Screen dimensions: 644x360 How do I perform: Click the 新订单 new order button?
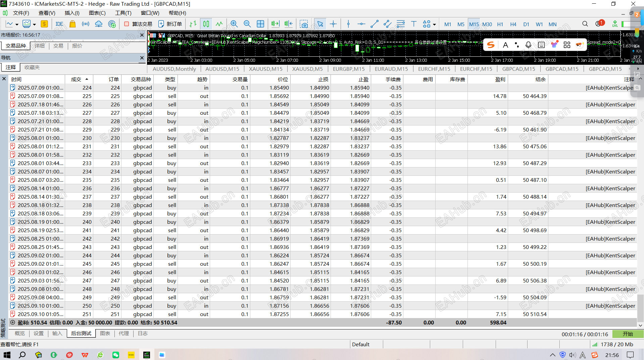pos(170,24)
